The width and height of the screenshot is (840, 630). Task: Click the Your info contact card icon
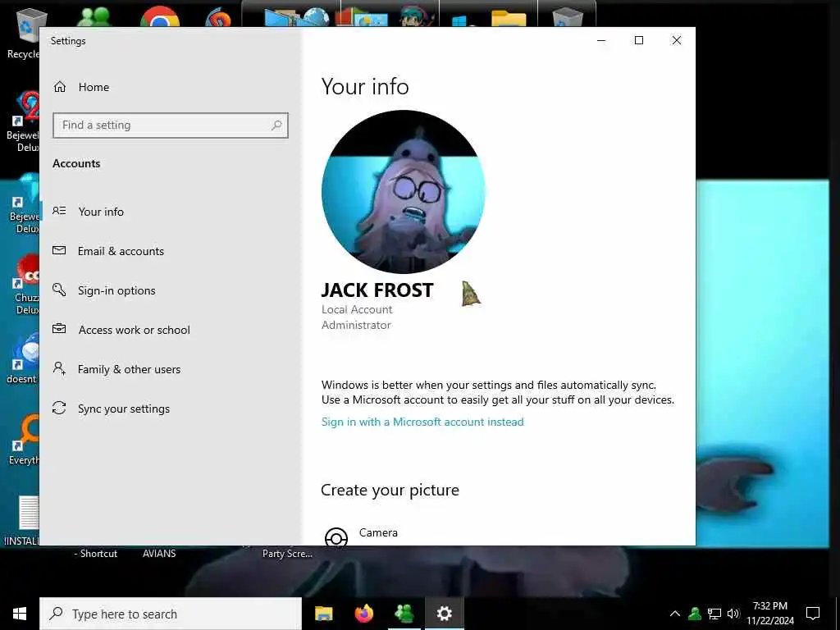59,211
